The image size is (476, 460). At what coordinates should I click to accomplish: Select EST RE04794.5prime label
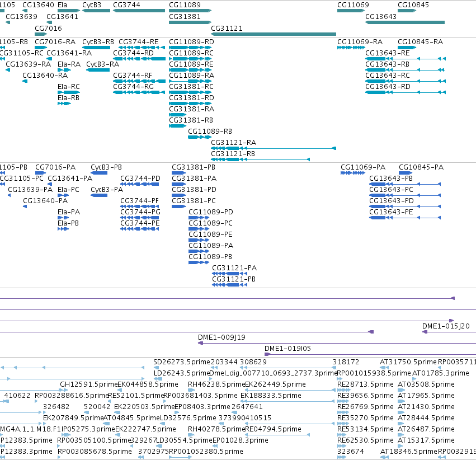coord(273,429)
